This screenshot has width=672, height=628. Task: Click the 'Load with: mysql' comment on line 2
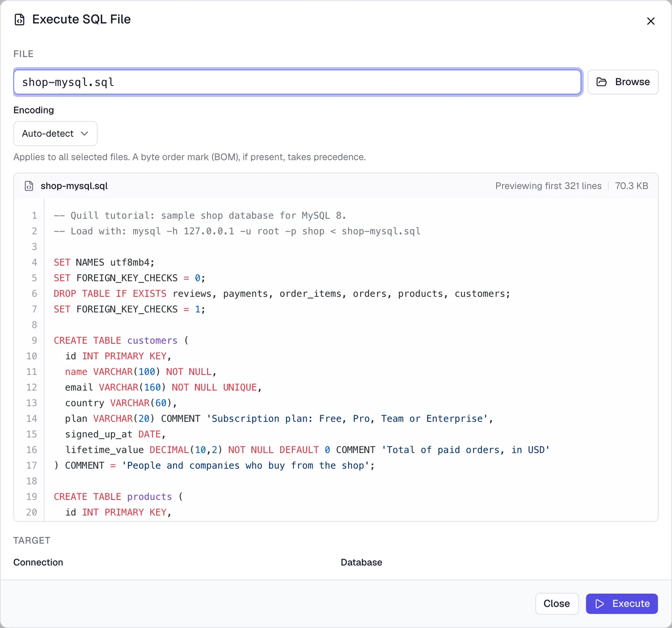click(237, 231)
